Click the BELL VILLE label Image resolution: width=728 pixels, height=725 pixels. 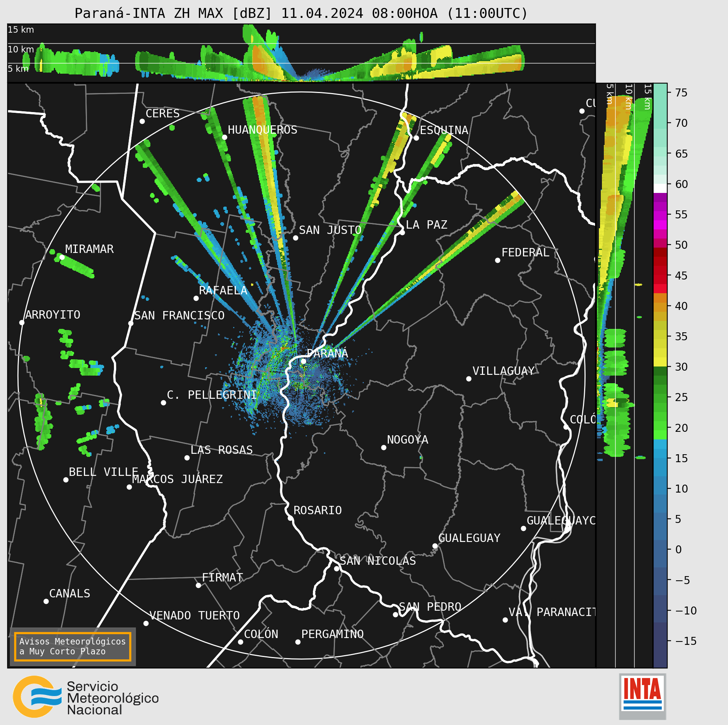click(x=103, y=472)
